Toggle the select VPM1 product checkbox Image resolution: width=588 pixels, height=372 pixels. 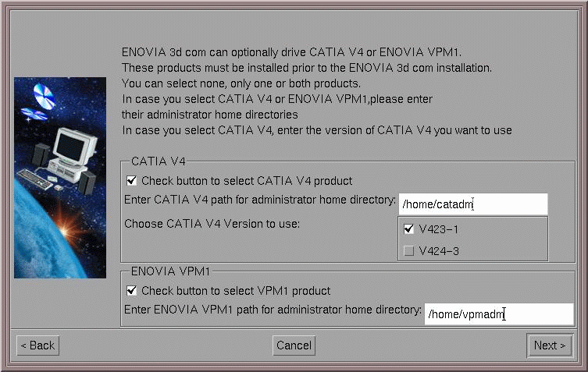click(132, 291)
